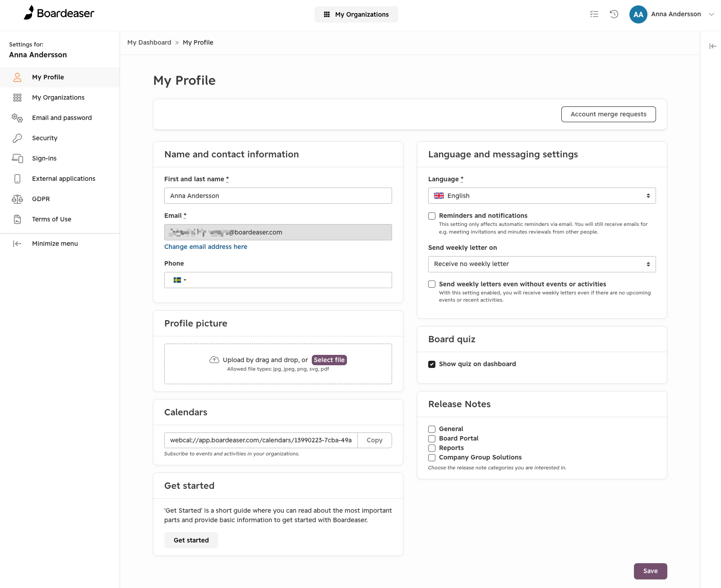Click Minimize menu label
The height and width of the screenshot is (588, 721).
[55, 243]
